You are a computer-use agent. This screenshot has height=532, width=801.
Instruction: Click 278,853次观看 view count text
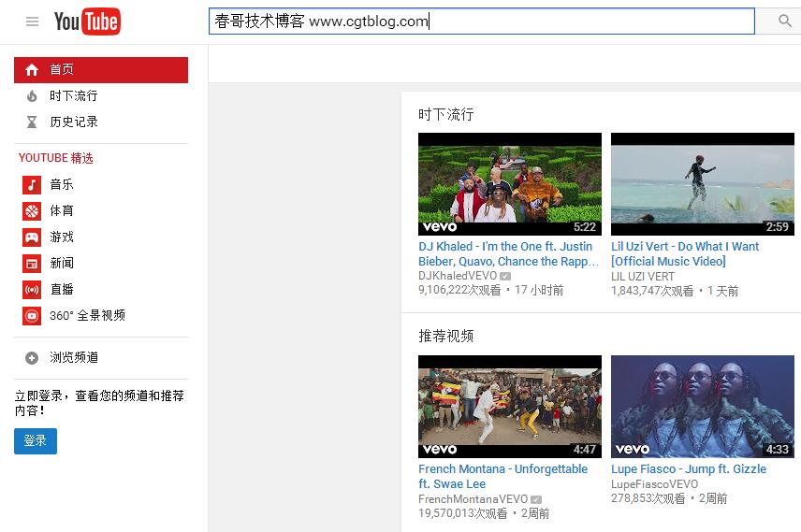click(x=648, y=499)
